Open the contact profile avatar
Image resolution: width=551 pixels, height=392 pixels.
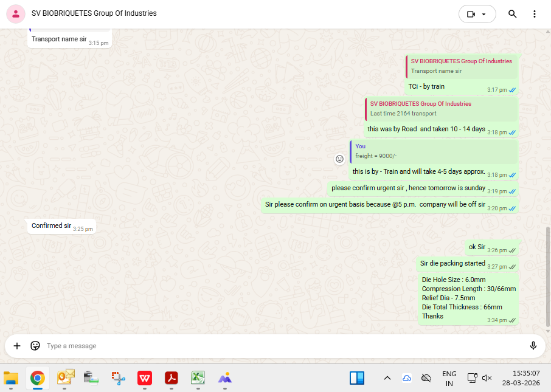tap(15, 14)
